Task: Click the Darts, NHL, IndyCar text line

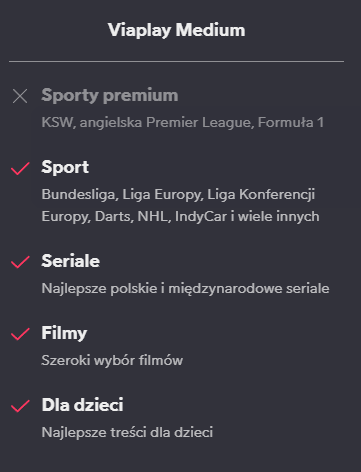Action: coord(180,217)
